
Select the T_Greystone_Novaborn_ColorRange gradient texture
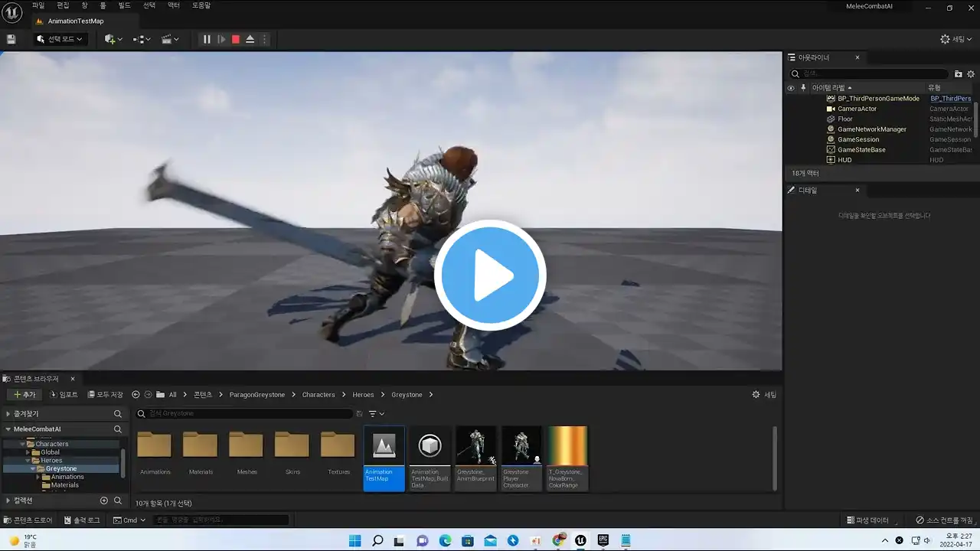click(x=567, y=458)
